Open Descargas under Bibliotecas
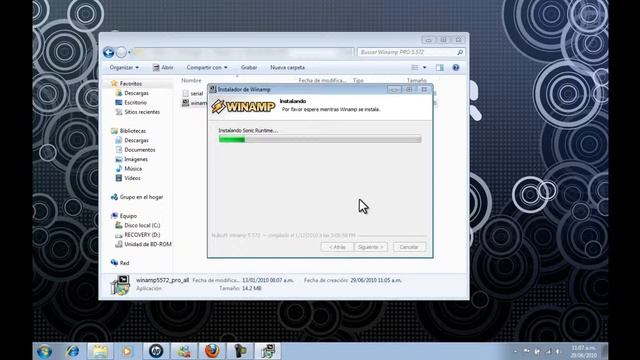The height and width of the screenshot is (360, 640). (x=136, y=140)
